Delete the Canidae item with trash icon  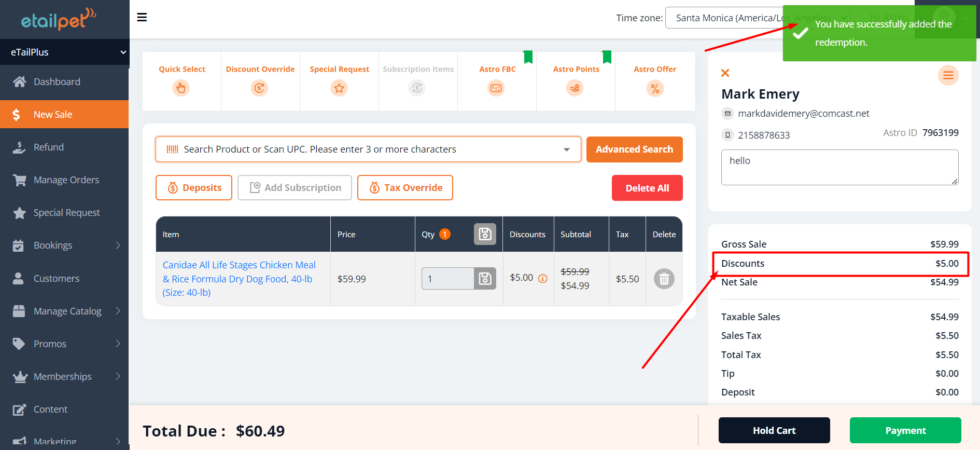664,279
